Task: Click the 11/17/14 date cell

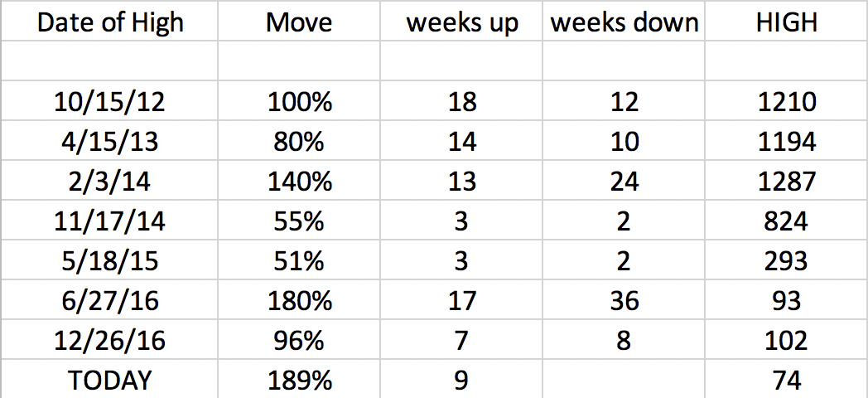Action: pos(109,221)
